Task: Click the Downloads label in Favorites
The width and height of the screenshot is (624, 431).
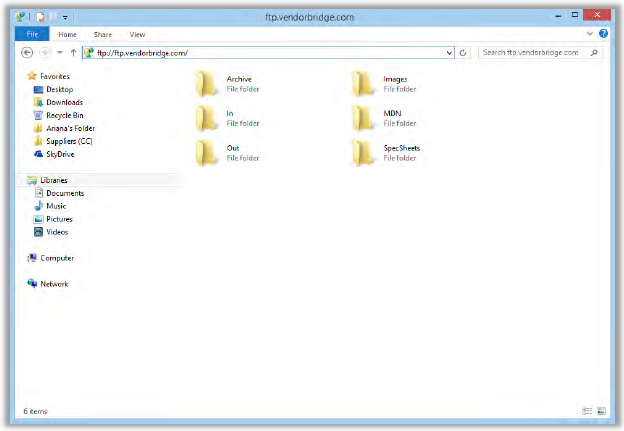Action: click(64, 102)
